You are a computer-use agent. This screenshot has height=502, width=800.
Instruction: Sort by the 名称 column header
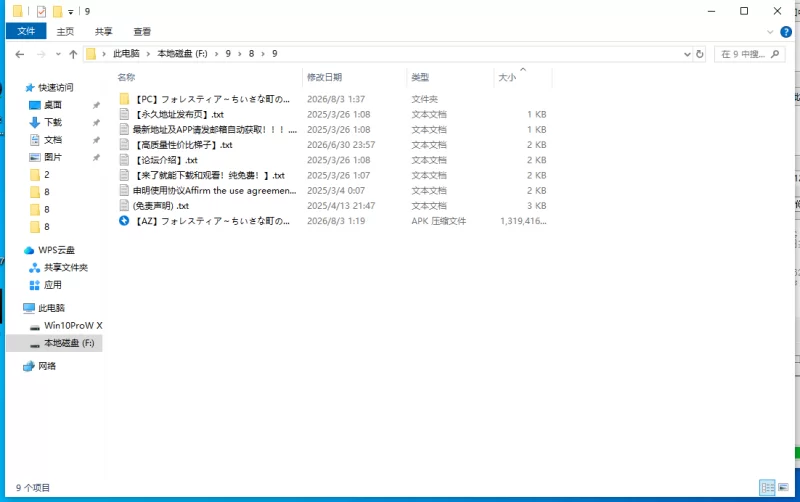point(127,77)
